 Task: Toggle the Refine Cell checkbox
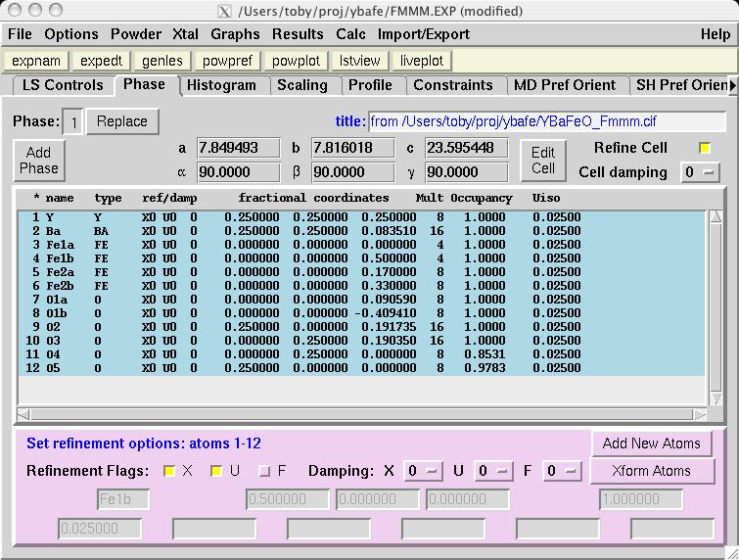pyautogui.click(x=704, y=149)
